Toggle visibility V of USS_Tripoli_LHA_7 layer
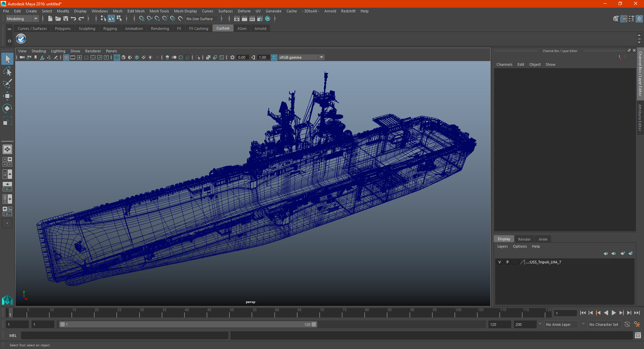644x349 pixels. tap(499, 262)
